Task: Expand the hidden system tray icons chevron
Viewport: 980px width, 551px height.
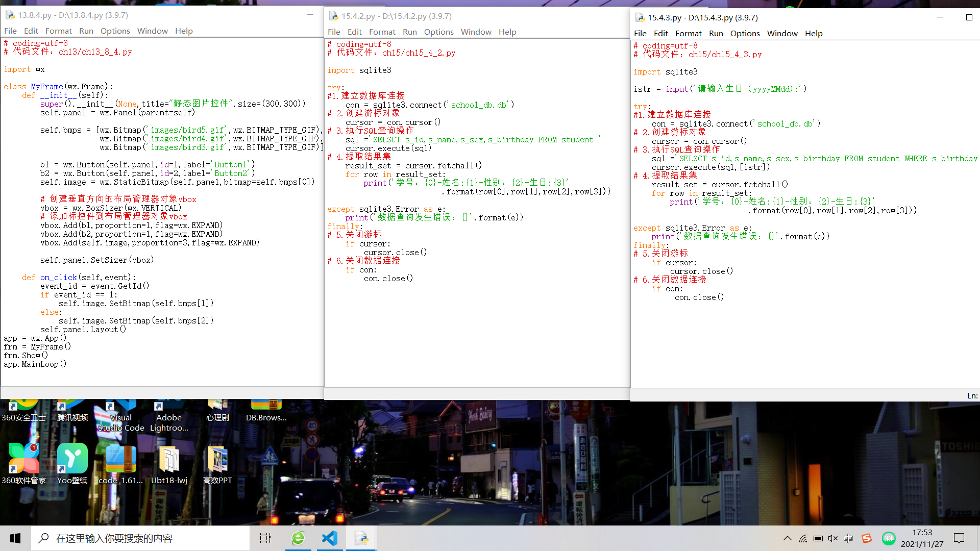Action: click(x=787, y=538)
